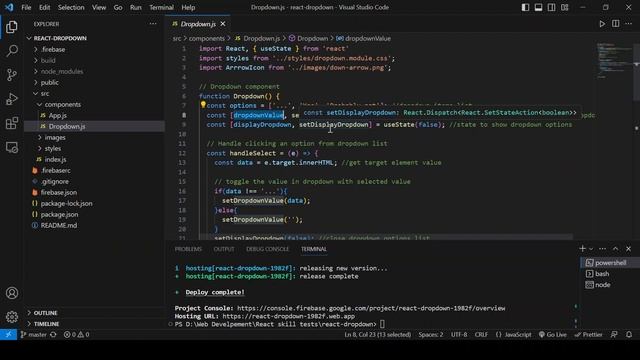This screenshot has width=640, height=360.
Task: Open Customize Layout icon
Action: [x=564, y=7]
